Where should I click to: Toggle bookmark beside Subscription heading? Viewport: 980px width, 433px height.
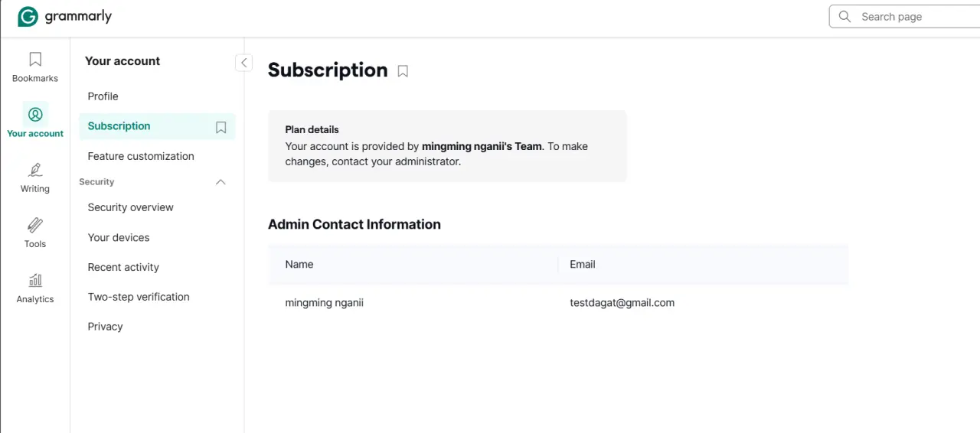(403, 71)
